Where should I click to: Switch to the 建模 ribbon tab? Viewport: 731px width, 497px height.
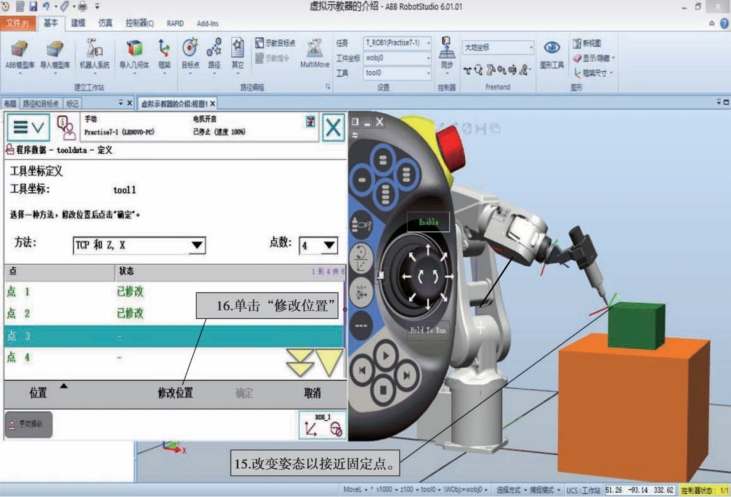(x=78, y=23)
